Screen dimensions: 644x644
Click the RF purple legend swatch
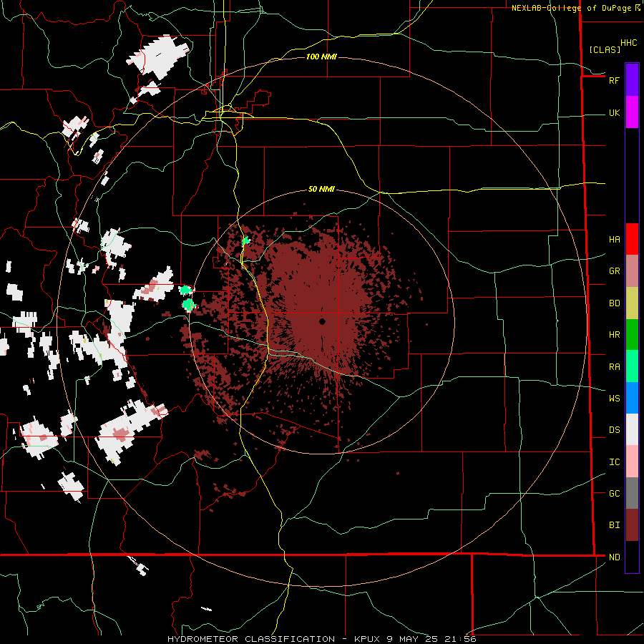tap(632, 80)
